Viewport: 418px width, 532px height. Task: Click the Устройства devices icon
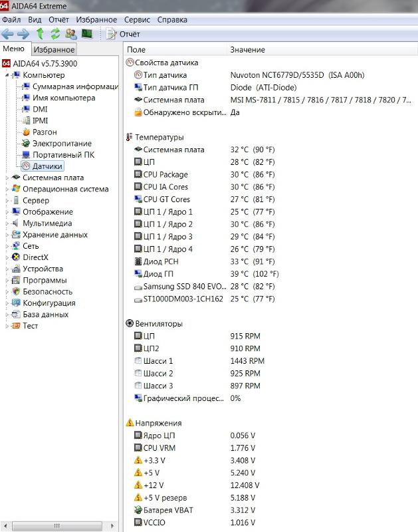click(16, 269)
